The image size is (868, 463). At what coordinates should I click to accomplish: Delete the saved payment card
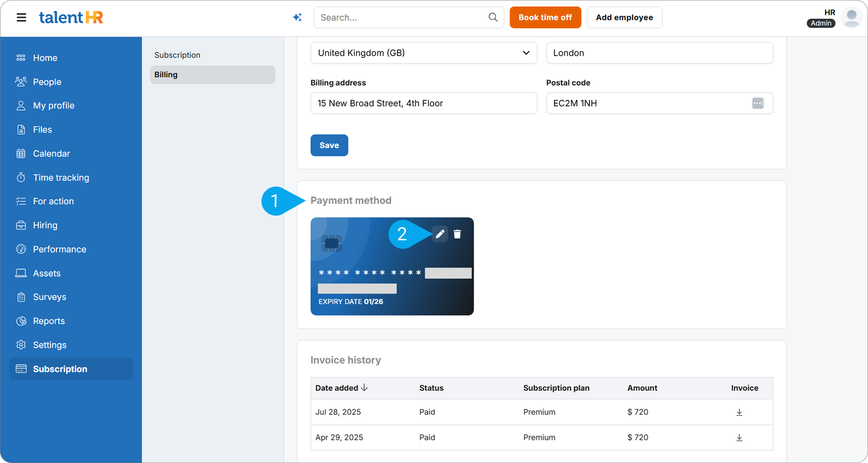(457, 234)
